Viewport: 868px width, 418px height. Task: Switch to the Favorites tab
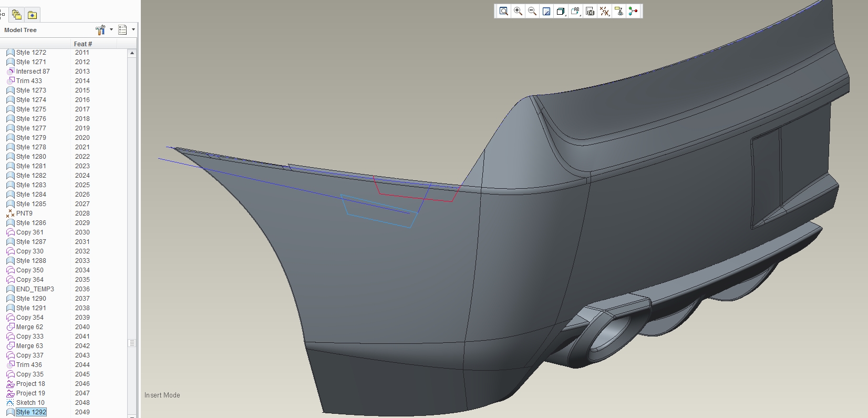click(33, 15)
